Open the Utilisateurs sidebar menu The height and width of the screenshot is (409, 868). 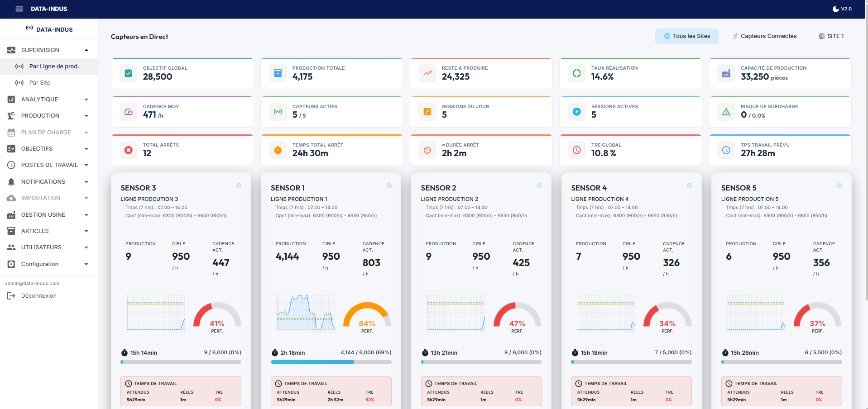click(x=49, y=247)
